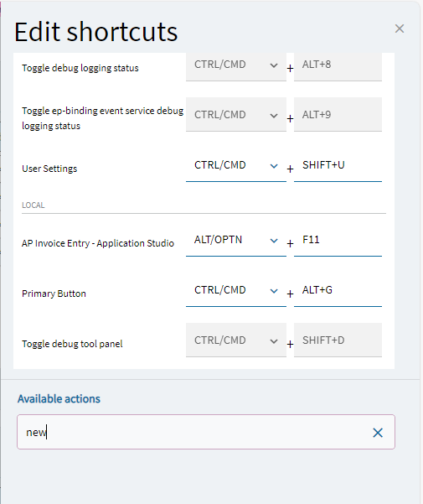Screen dimensions: 423x504
Task: Click the disabled SHIFT+D key field
Action: [x=338, y=340]
